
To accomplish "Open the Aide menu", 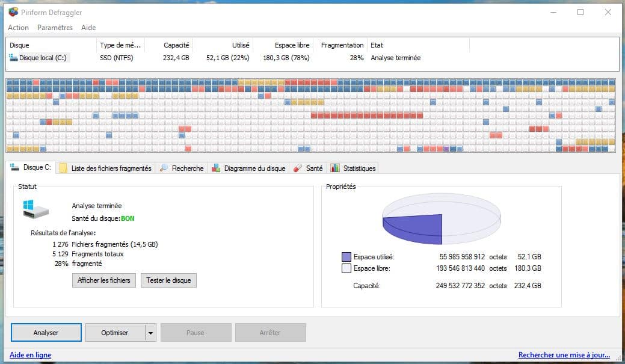I will point(88,28).
